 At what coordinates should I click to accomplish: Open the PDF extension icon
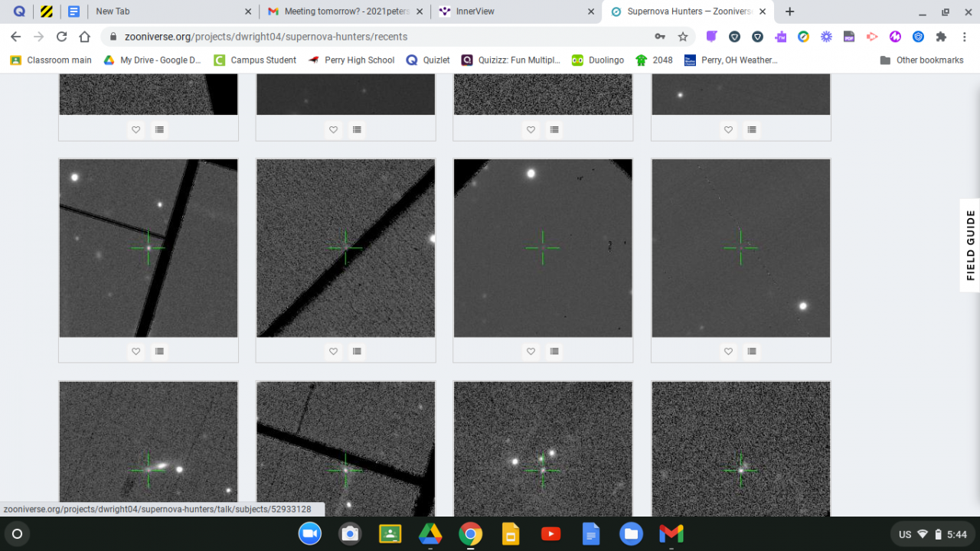tap(849, 37)
